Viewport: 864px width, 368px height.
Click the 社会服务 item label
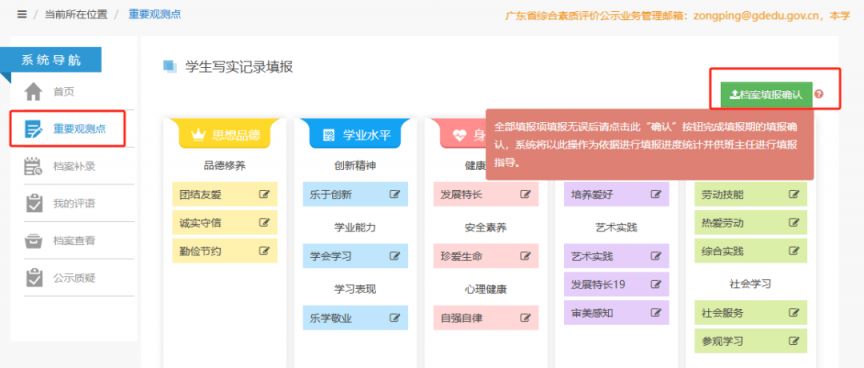coord(722,313)
